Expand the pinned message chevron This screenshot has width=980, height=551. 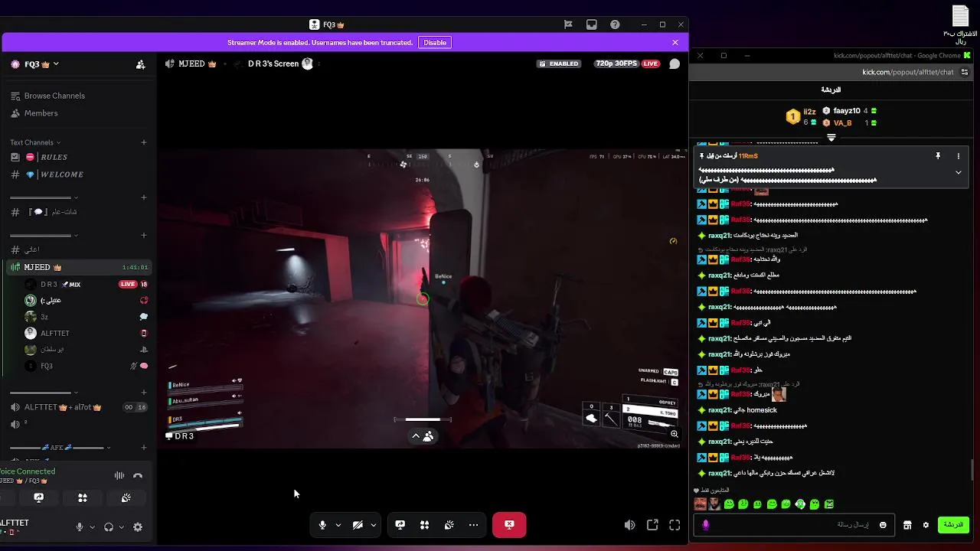coord(958,173)
